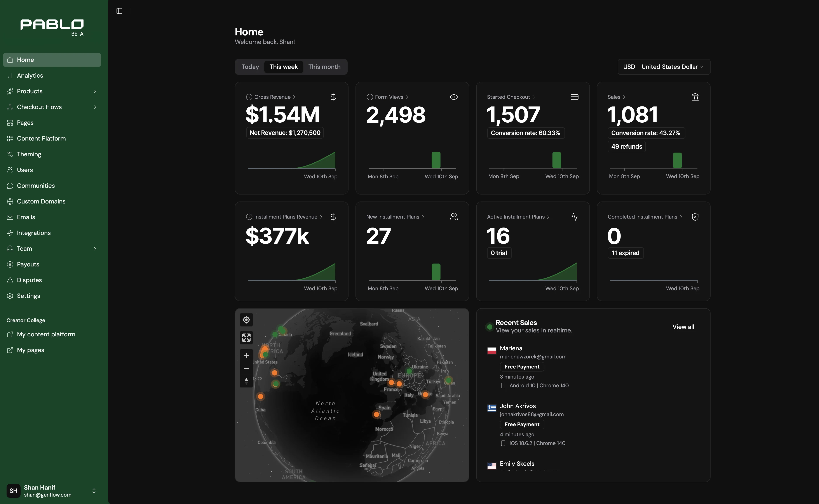This screenshot has height=504, width=819.
Task: Click the Active Installment Plans pulse icon
Action: pyautogui.click(x=574, y=217)
